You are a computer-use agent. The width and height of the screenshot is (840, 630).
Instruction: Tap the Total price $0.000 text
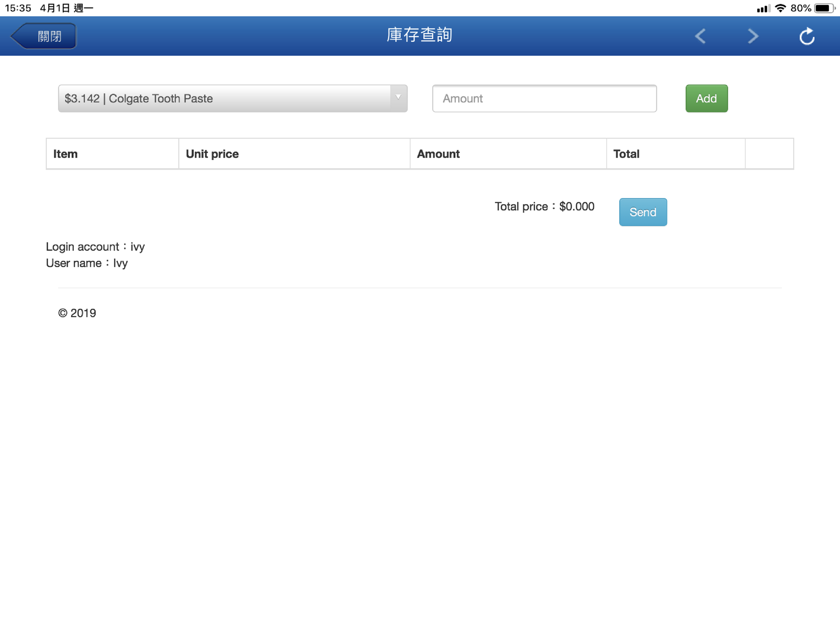tap(544, 206)
